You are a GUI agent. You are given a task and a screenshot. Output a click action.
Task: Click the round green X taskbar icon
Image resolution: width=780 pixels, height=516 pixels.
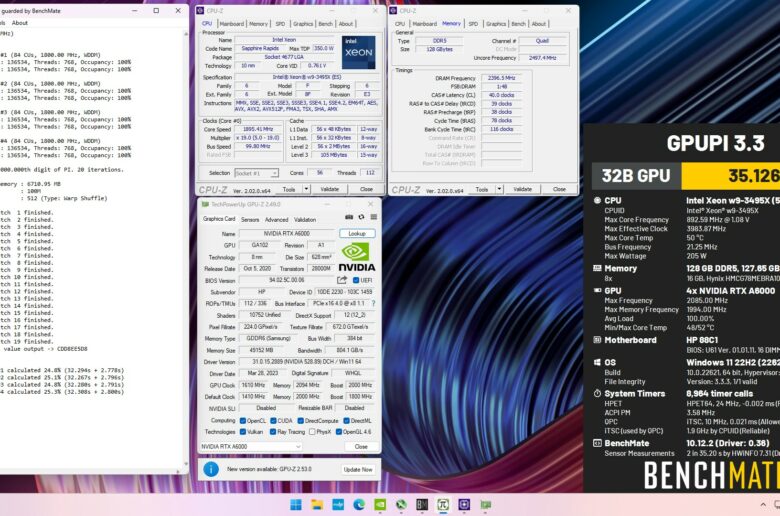[x=401, y=505]
